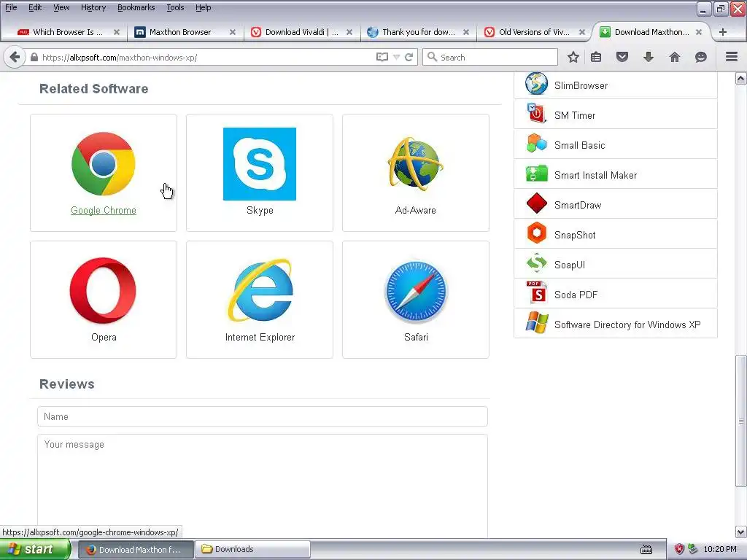This screenshot has height=560, width=747.
Task: Click the SmartDraw red diamond icon
Action: (536, 204)
